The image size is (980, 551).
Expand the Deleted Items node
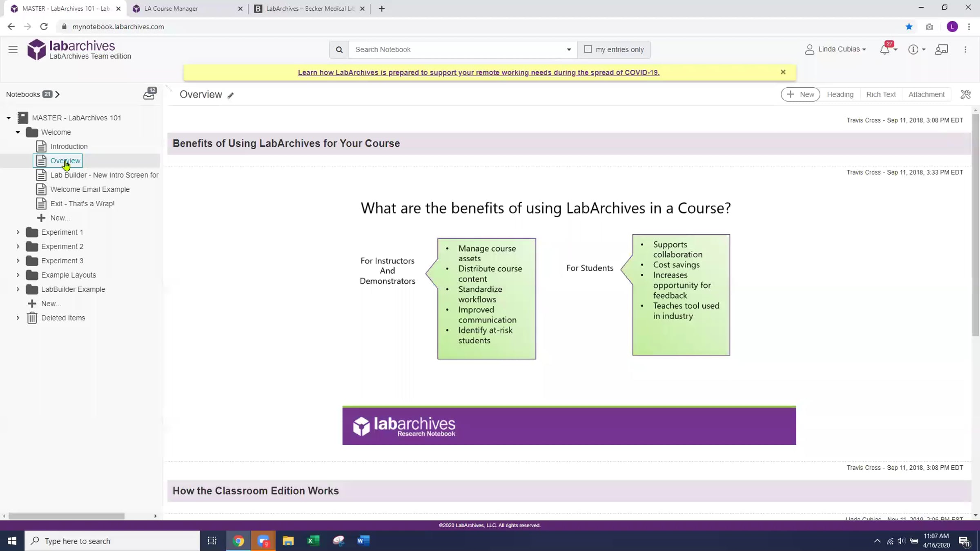(18, 318)
